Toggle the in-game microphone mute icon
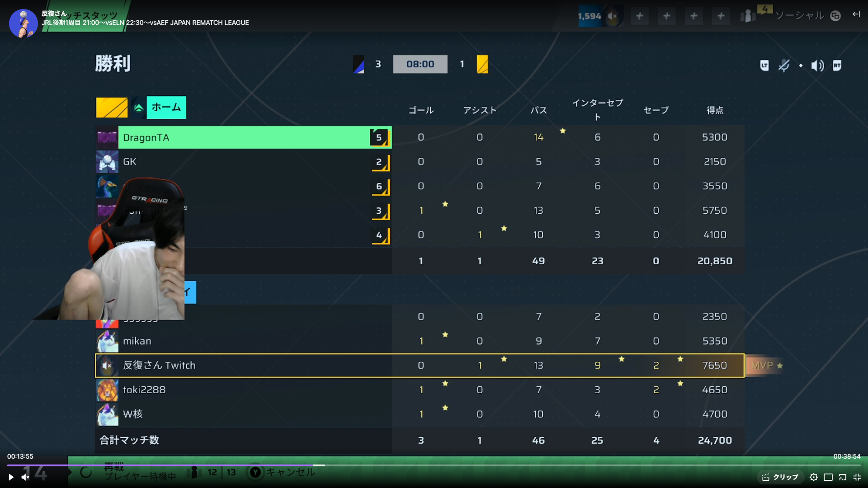The image size is (868, 488). coord(784,66)
